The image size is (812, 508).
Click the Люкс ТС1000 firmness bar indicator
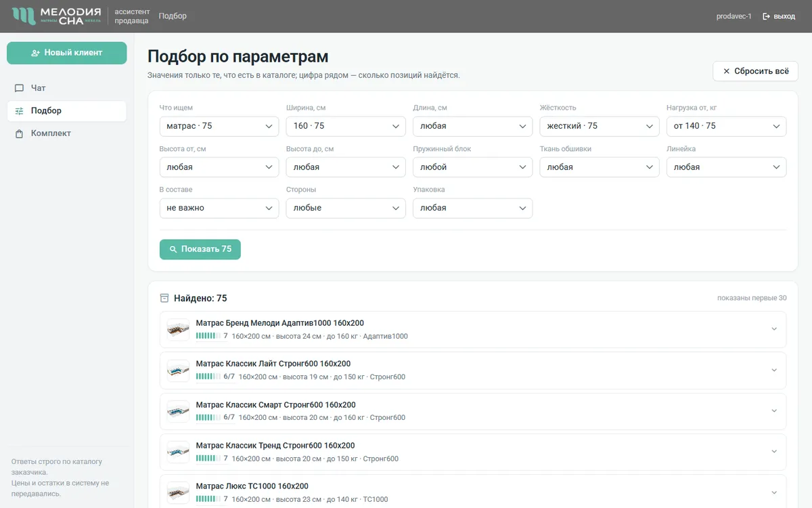point(208,499)
